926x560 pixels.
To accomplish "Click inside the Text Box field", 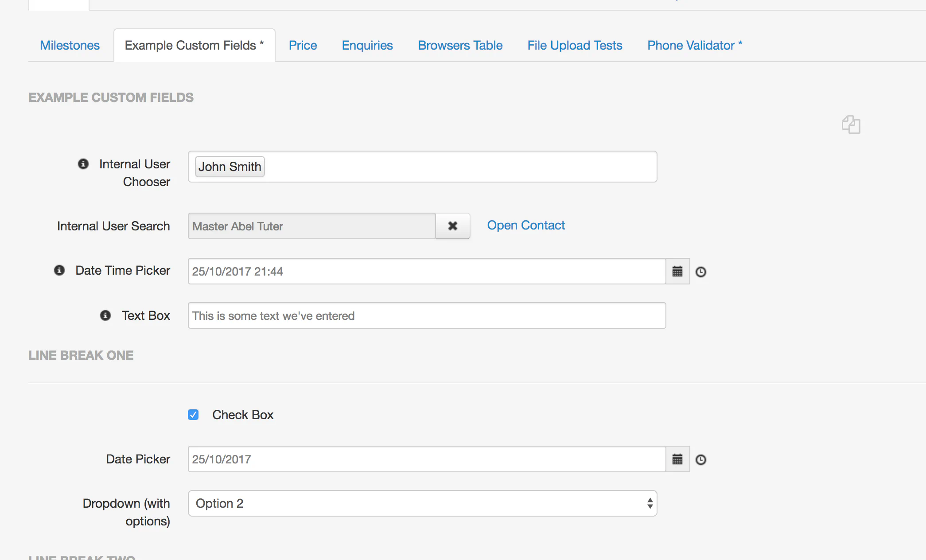I will 426,315.
